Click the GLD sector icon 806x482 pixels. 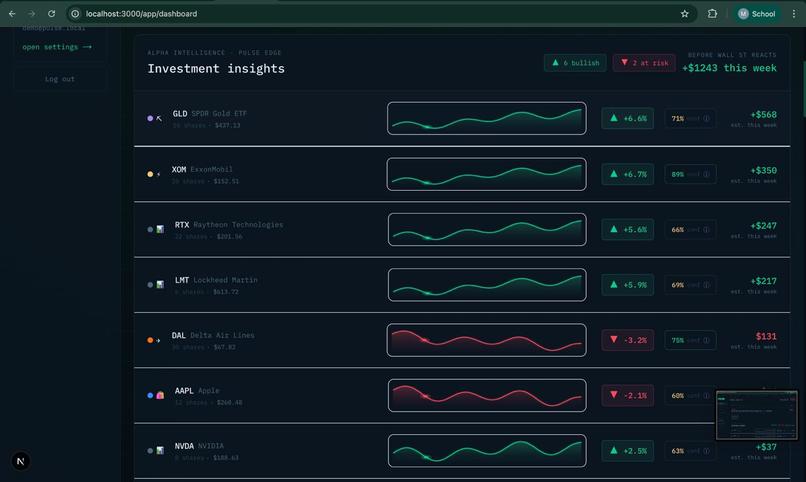pyautogui.click(x=159, y=118)
